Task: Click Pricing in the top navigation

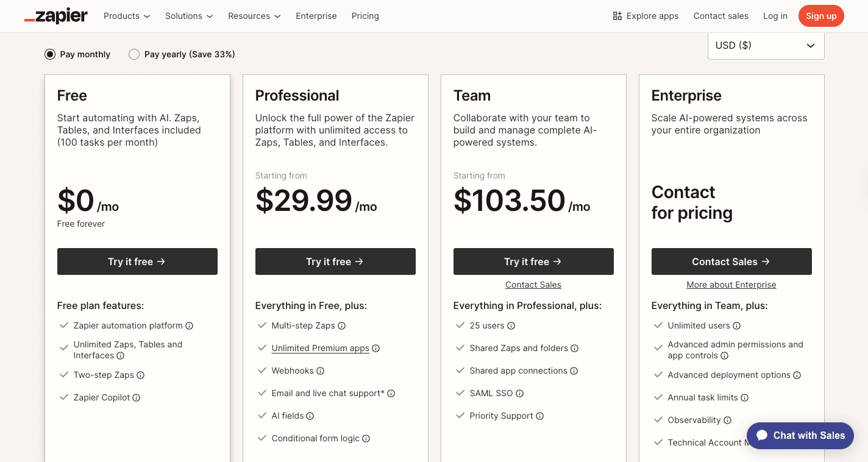Action: coord(365,16)
